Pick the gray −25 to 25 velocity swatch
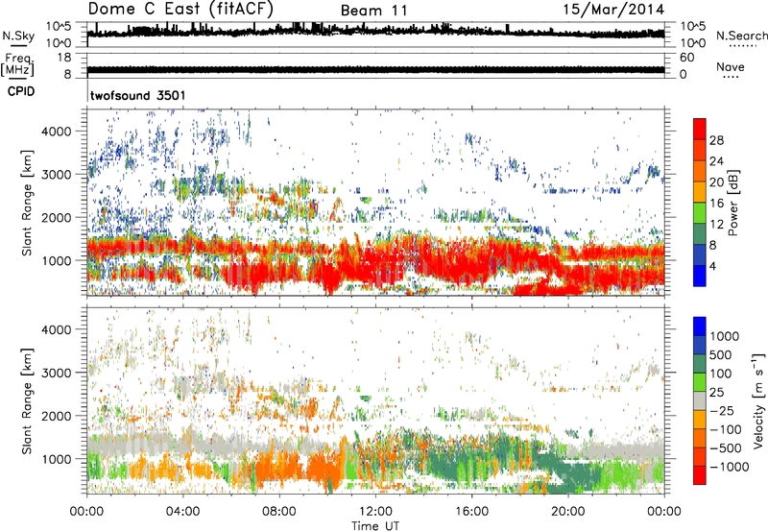 (700, 401)
